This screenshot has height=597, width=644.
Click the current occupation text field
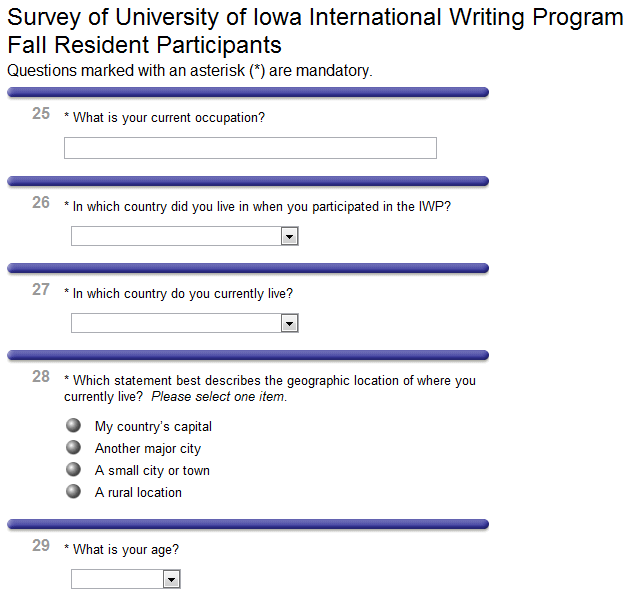[x=250, y=148]
